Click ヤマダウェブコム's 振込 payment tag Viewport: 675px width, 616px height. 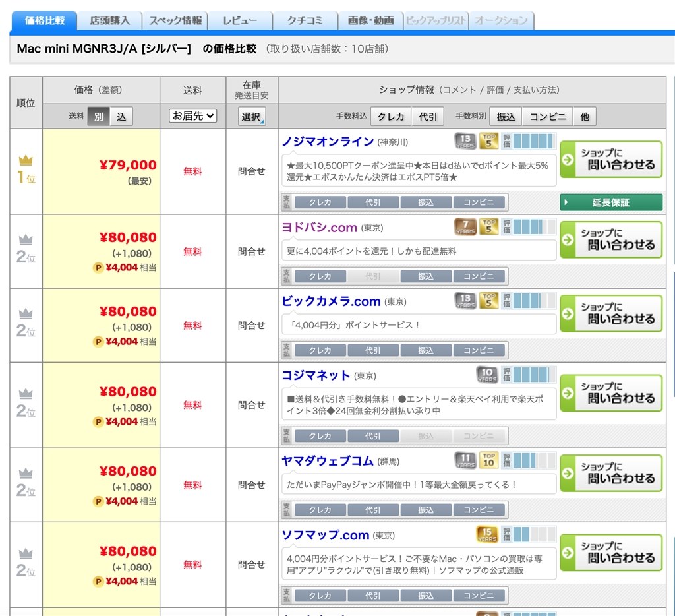(x=426, y=510)
